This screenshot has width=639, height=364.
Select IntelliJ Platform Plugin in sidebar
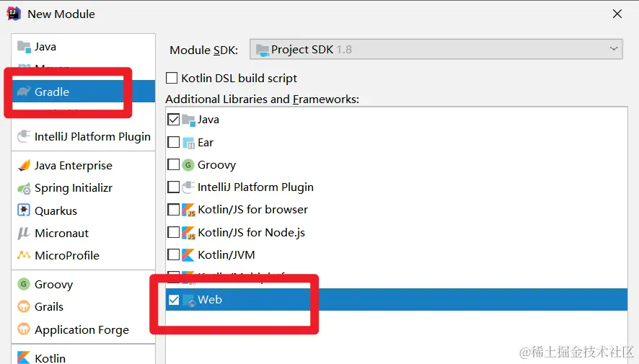(83, 136)
